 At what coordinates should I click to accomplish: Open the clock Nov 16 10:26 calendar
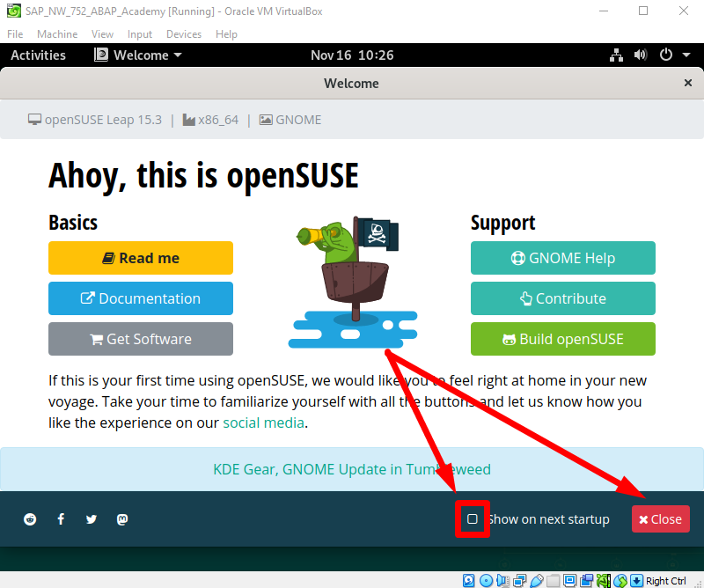[352, 55]
